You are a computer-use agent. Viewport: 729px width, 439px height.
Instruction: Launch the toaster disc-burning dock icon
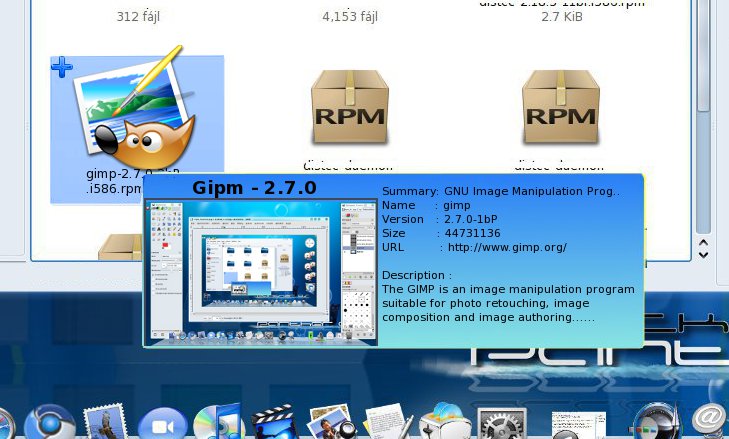tap(444, 422)
